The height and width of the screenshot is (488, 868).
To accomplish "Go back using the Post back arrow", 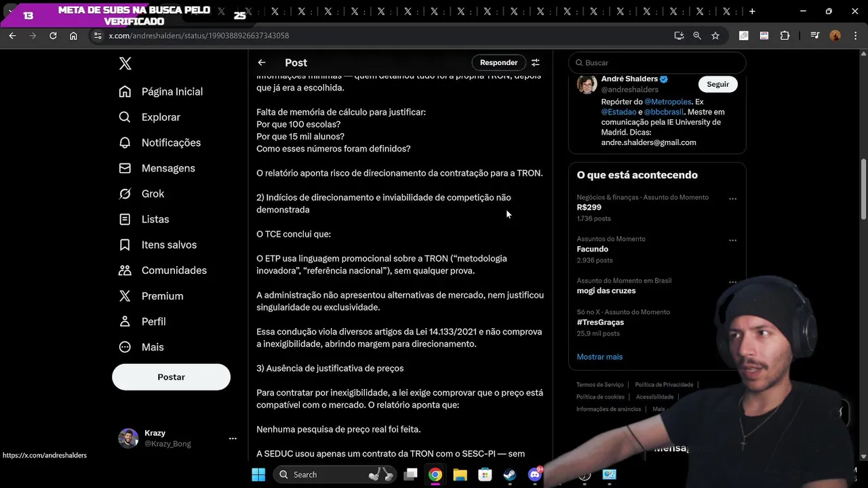I will tap(262, 62).
